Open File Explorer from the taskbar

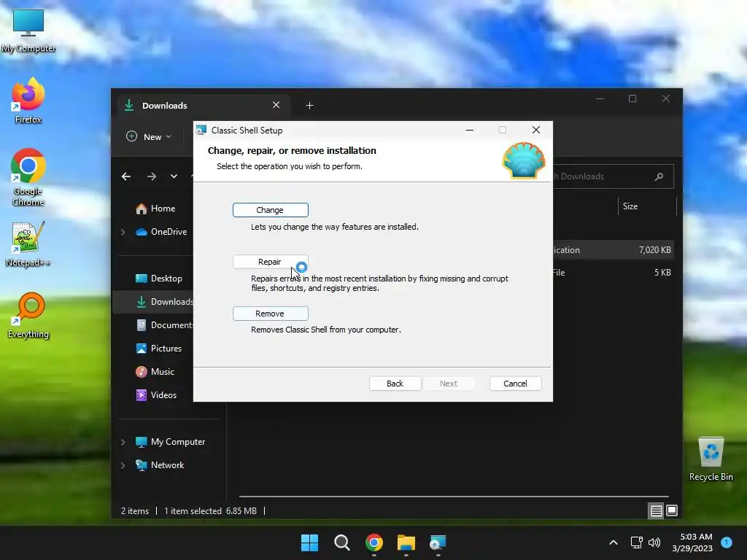[406, 542]
